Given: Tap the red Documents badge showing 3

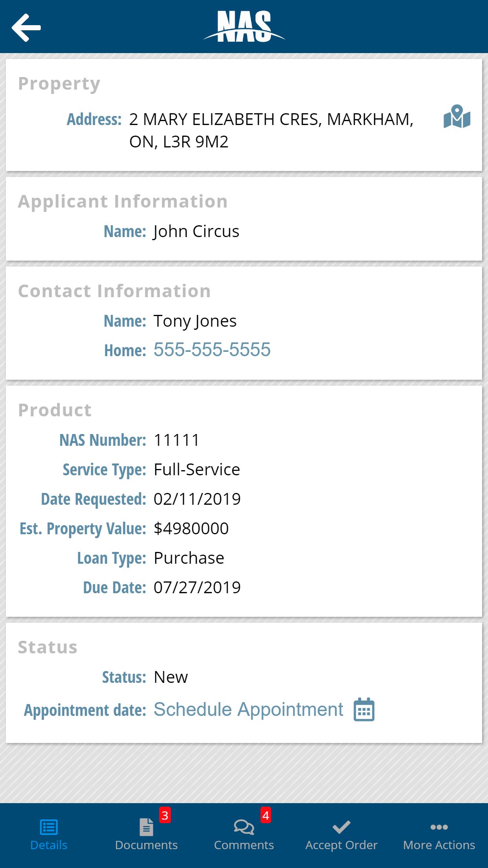Looking at the screenshot, I should 165,815.
